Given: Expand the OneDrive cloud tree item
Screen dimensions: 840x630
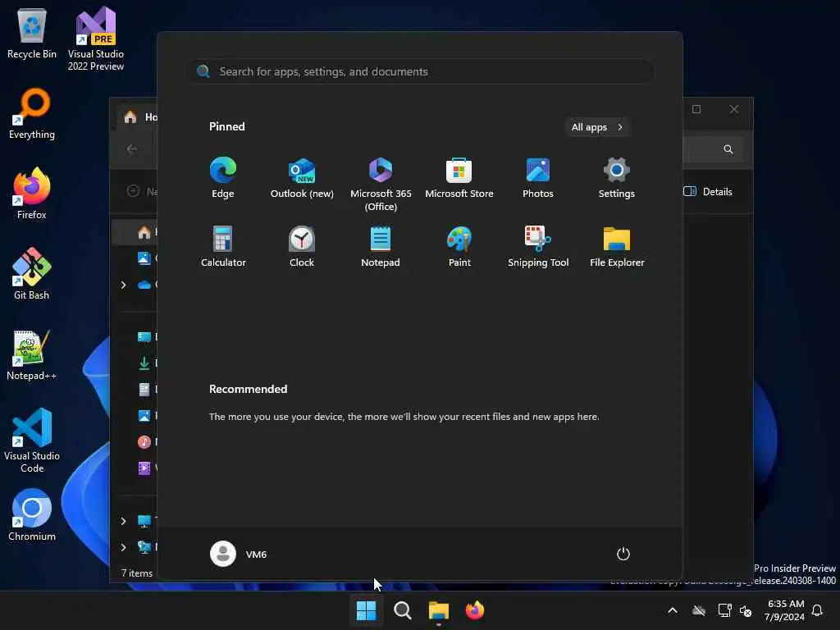Looking at the screenshot, I should tap(123, 285).
